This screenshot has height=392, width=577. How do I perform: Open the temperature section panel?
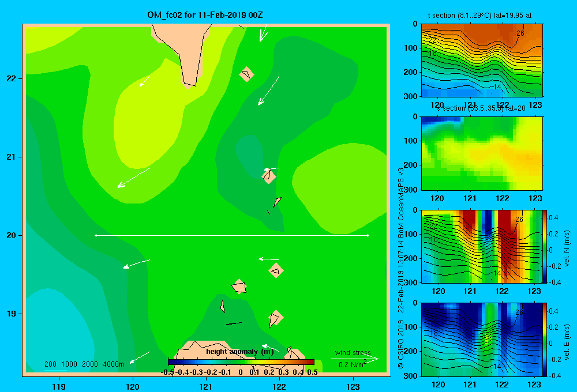[482, 61]
